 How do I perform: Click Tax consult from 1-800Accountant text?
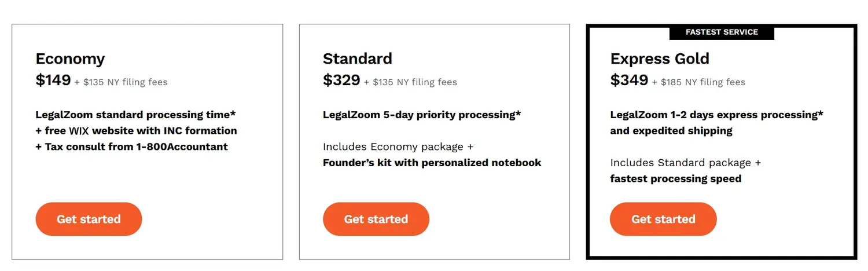coord(132,147)
